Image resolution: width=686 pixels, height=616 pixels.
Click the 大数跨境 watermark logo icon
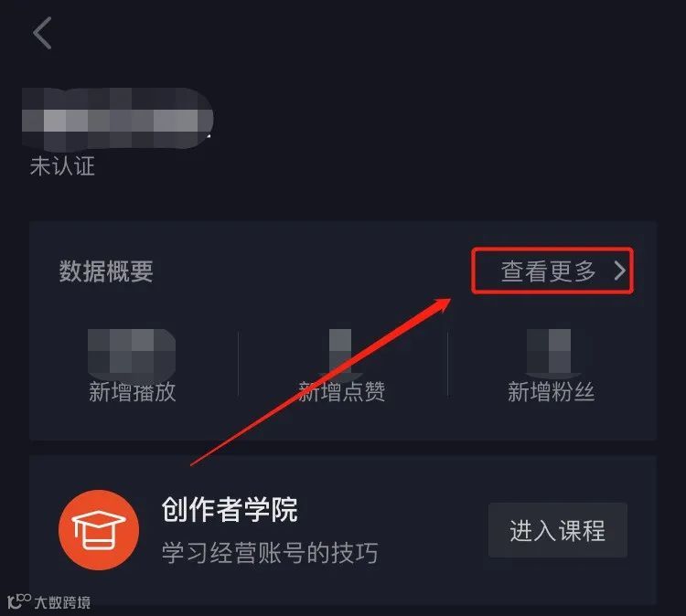click(x=19, y=601)
